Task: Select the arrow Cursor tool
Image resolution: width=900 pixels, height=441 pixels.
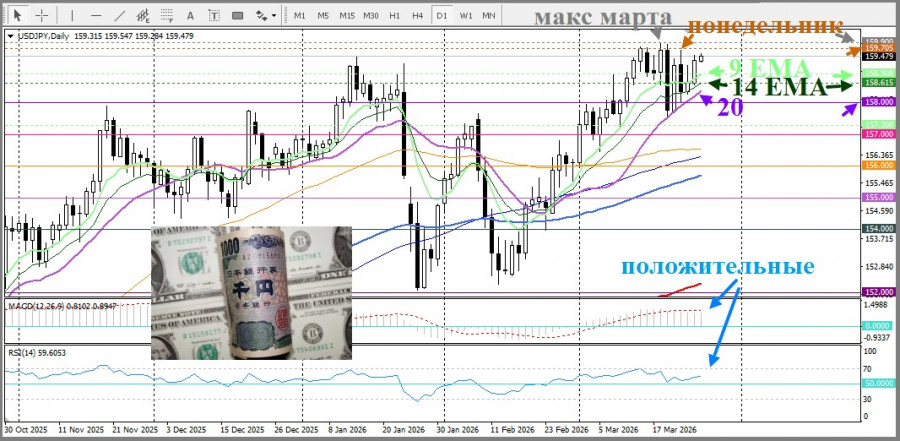Action: [x=18, y=16]
